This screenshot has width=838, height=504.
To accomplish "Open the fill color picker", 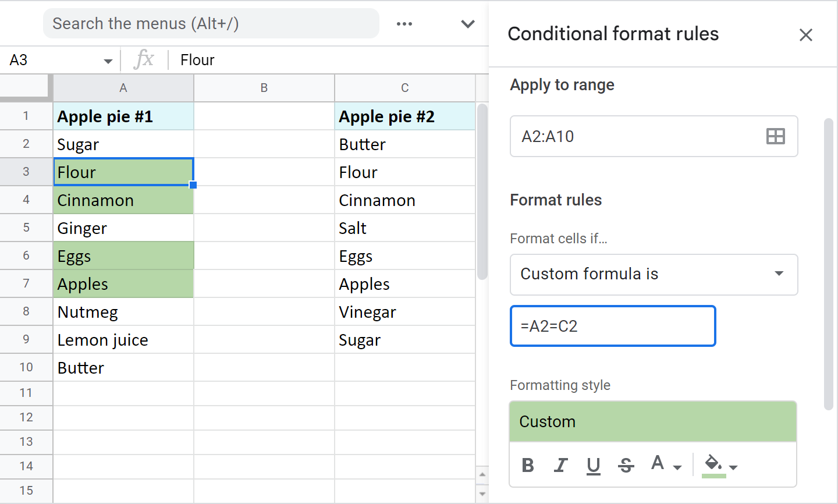I will pos(717,464).
